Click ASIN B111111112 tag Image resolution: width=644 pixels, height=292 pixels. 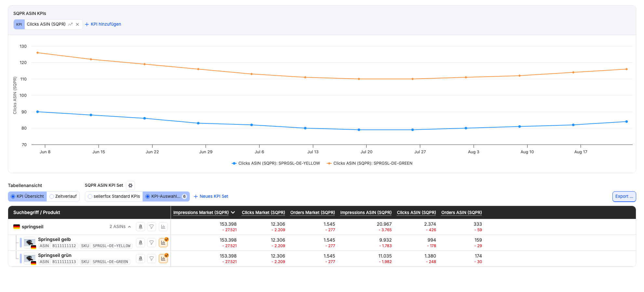click(x=58, y=246)
